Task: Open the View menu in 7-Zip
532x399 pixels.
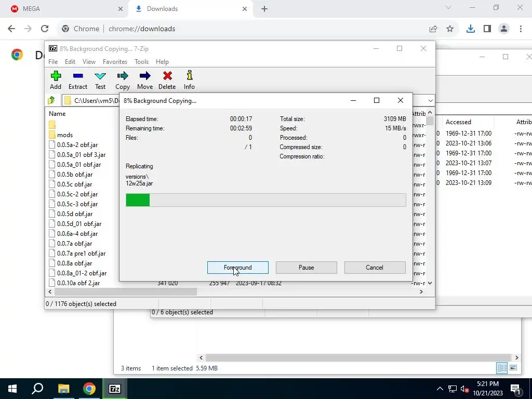Action: (x=89, y=62)
